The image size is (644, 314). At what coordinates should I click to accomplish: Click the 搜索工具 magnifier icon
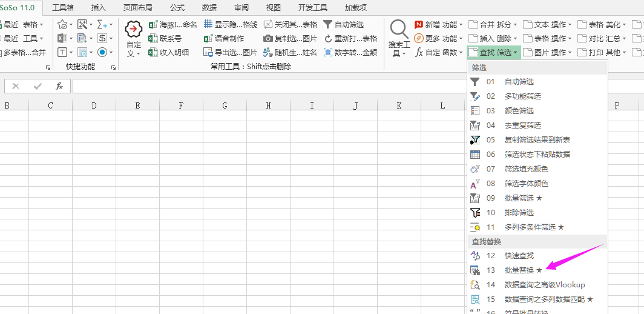click(x=399, y=29)
